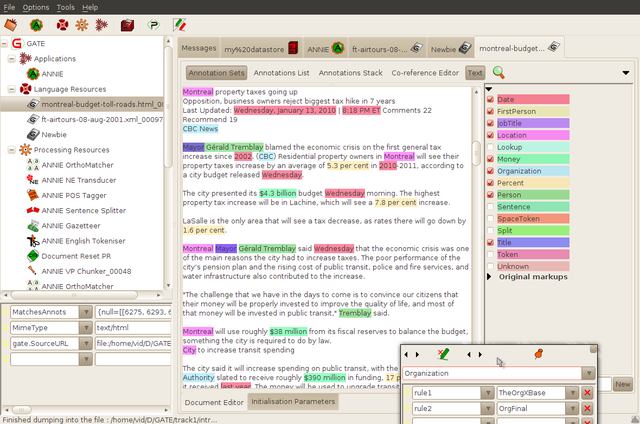Image resolution: width=640 pixels, height=424 pixels.
Task: Open the document view options arrow menu
Action: click(625, 73)
